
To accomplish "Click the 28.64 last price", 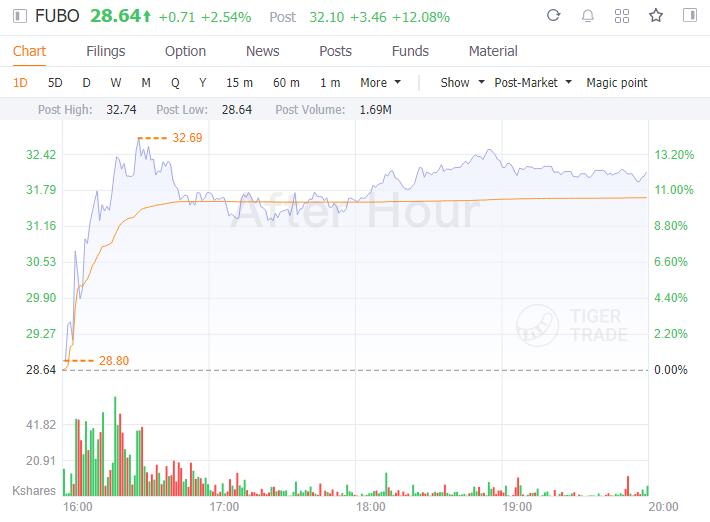I will (115, 16).
